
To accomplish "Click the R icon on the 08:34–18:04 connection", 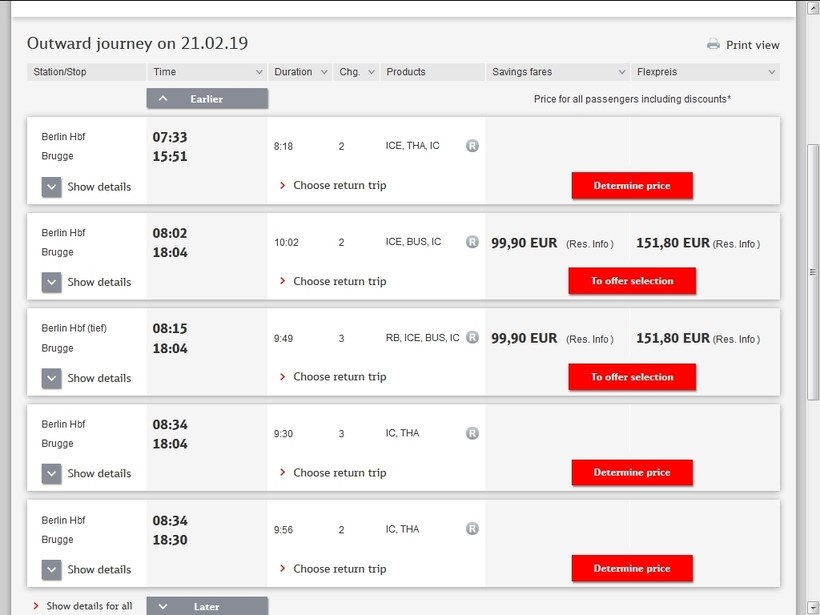I will click(472, 433).
